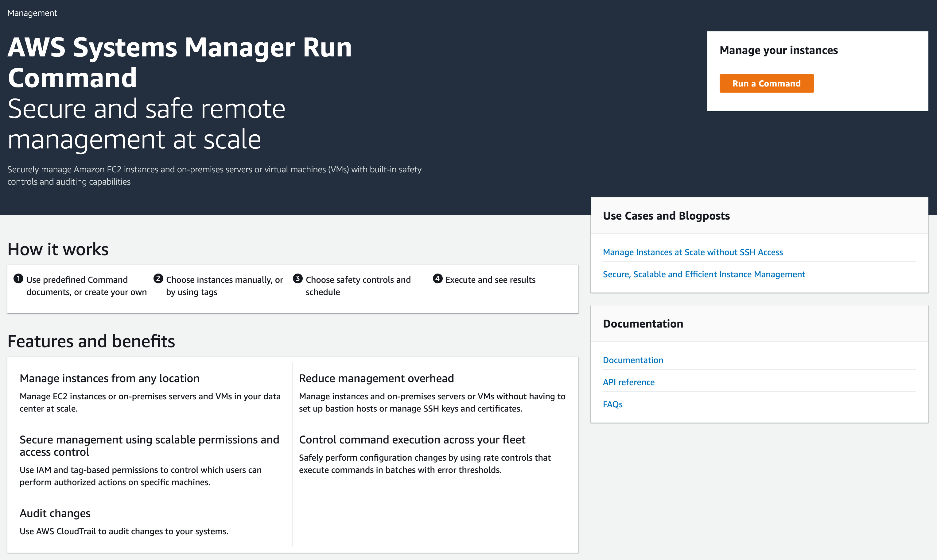937x560 pixels.
Task: Open Secure, Scalable and Efficient Instance Management
Action: tap(704, 274)
